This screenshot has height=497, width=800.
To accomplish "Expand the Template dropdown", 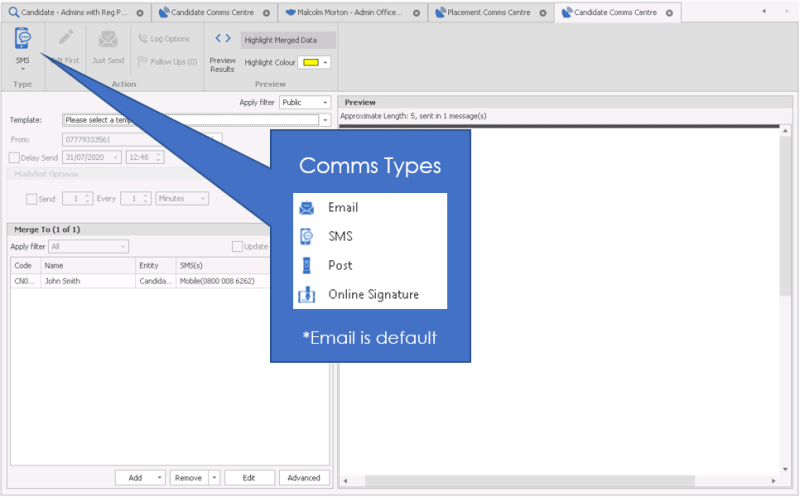I will tap(325, 120).
